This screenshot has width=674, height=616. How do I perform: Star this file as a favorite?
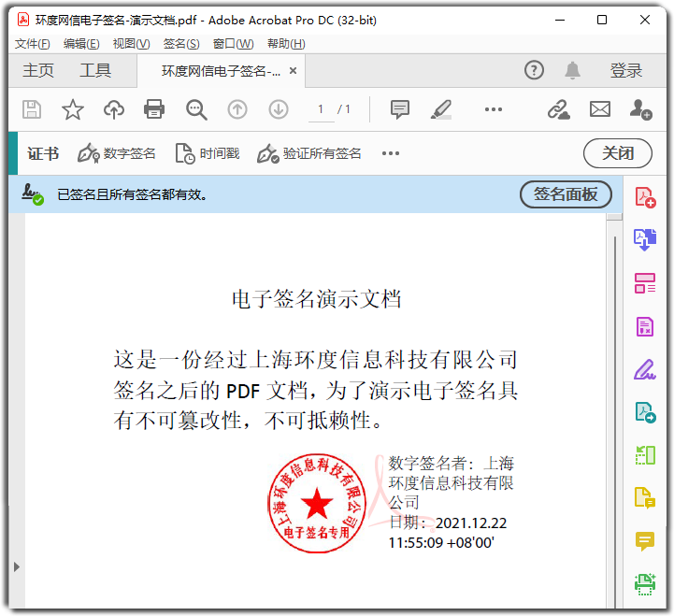(x=72, y=109)
